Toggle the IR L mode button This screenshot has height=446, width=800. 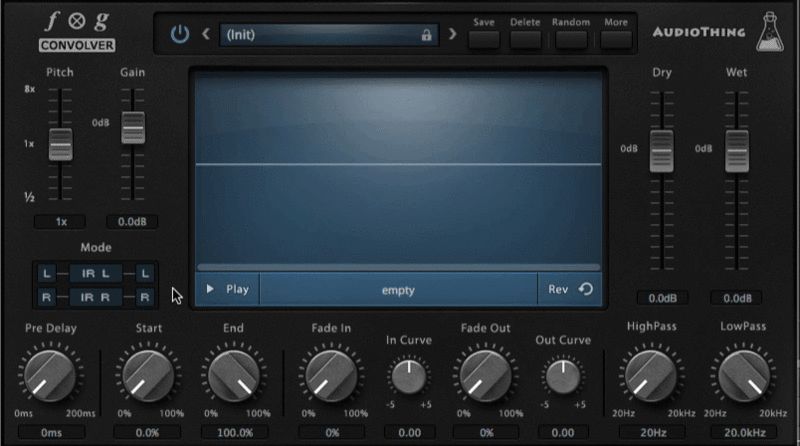click(x=96, y=274)
